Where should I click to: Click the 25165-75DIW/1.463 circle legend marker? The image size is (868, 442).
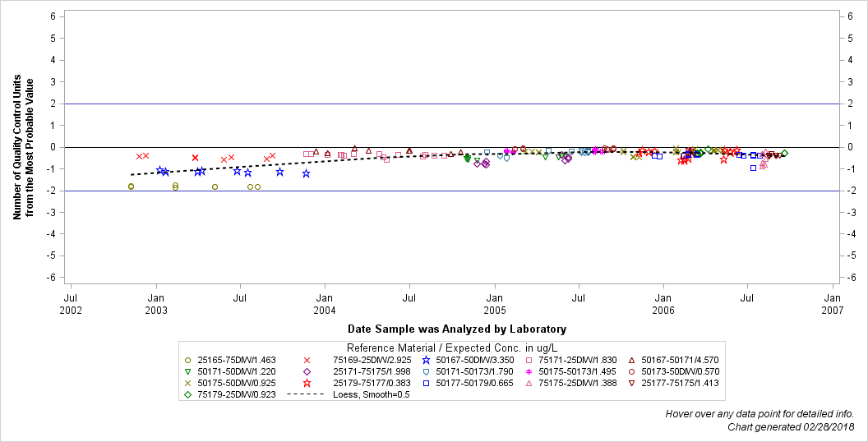click(187, 360)
